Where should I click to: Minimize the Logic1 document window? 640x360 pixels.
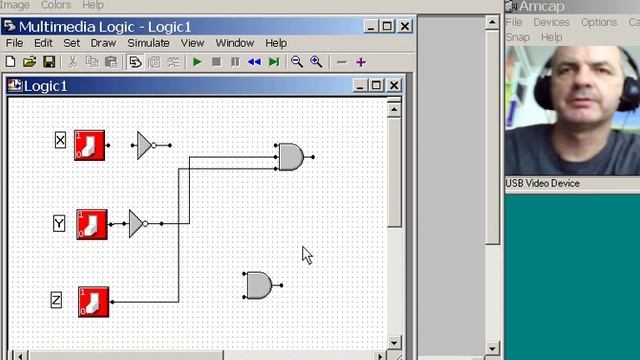click(x=360, y=85)
